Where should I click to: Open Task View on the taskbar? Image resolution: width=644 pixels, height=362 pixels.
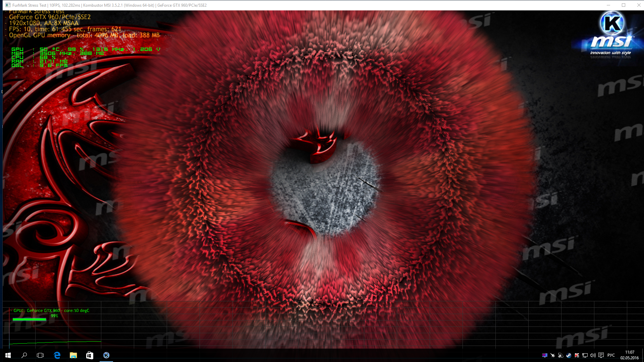tap(40, 355)
